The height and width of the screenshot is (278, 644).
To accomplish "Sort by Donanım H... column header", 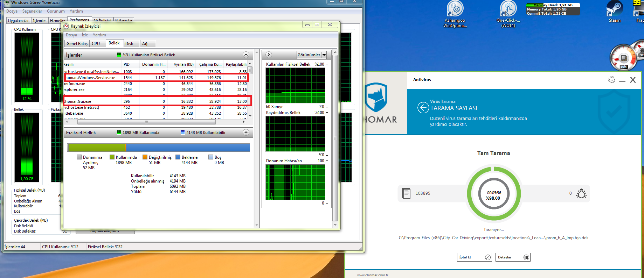I will (153, 64).
